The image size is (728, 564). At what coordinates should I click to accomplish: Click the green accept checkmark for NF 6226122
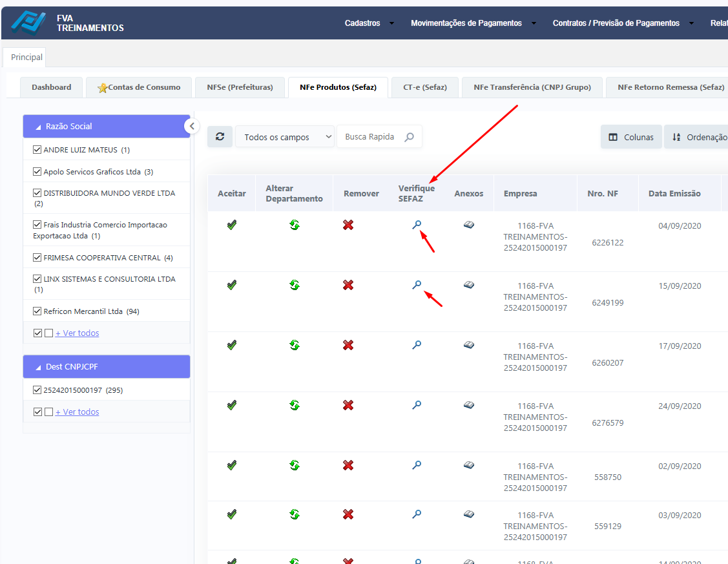point(232,225)
